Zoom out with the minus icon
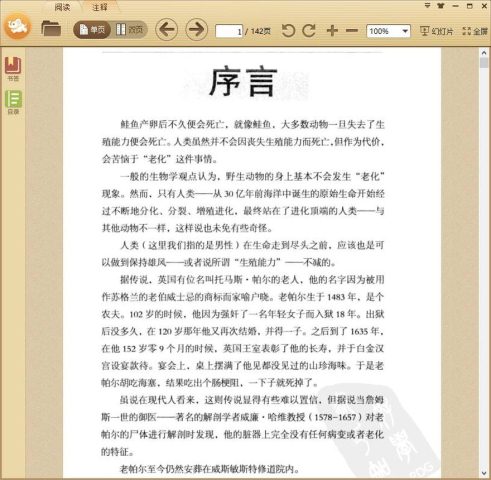This screenshot has width=491, height=480. click(352, 31)
